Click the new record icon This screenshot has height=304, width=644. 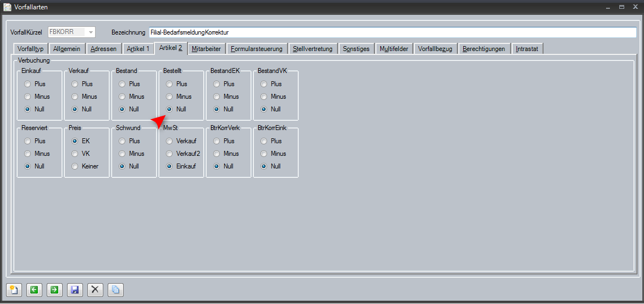coord(14,290)
